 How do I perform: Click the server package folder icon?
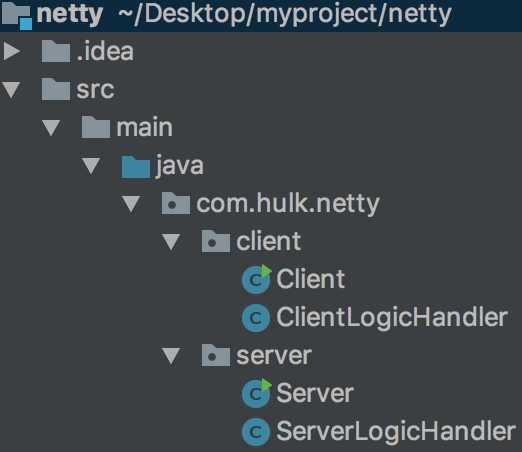click(x=216, y=356)
